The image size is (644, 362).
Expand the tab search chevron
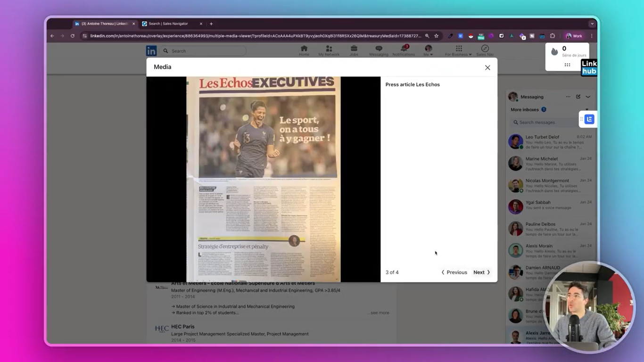(592, 24)
